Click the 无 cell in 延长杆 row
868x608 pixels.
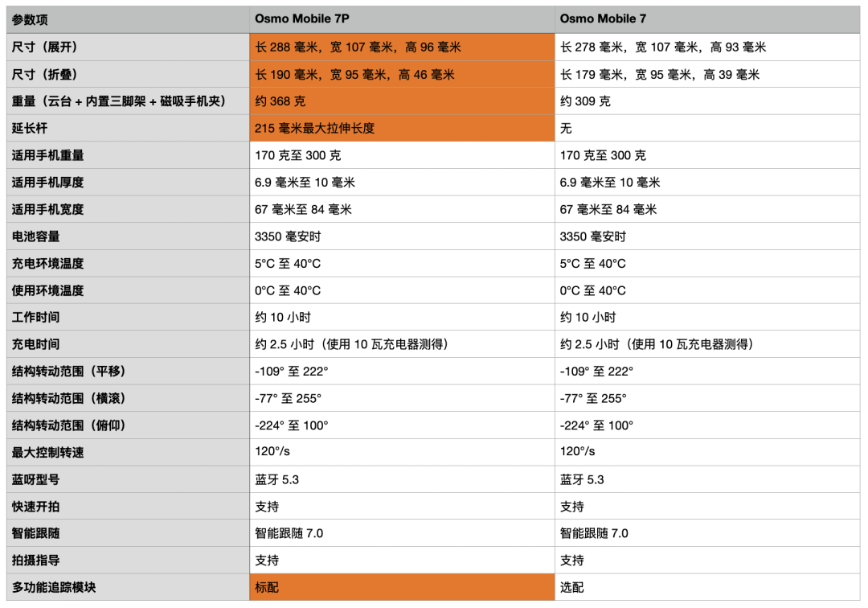(x=707, y=128)
